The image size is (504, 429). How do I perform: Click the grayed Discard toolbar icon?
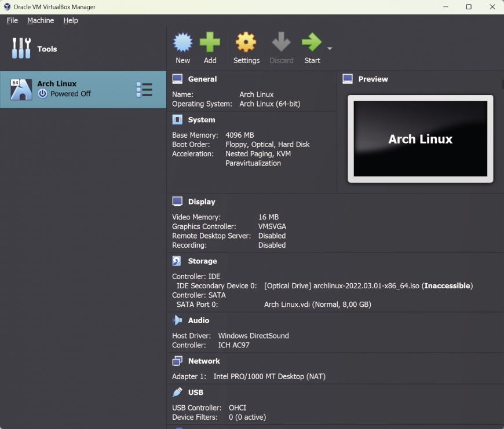click(x=281, y=42)
